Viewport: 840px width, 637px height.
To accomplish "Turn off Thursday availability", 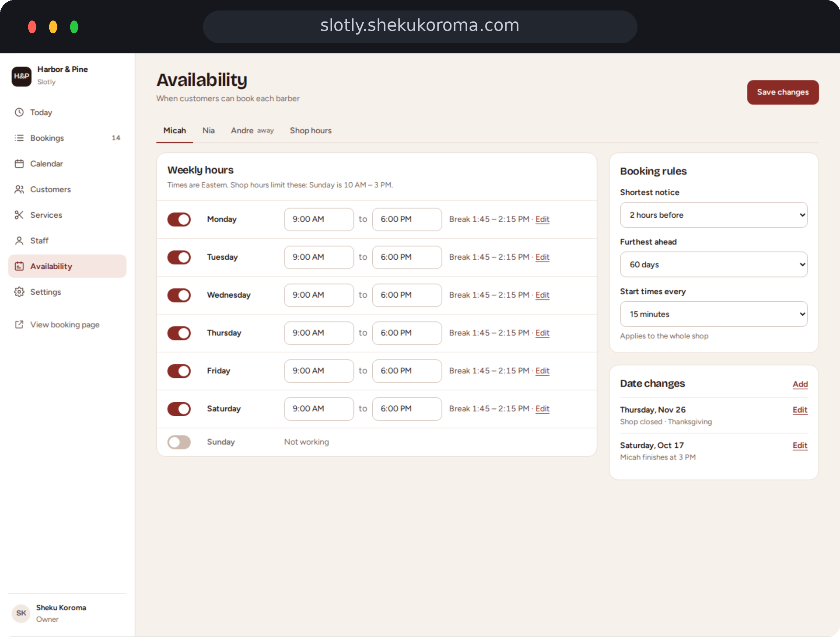I will (x=179, y=333).
